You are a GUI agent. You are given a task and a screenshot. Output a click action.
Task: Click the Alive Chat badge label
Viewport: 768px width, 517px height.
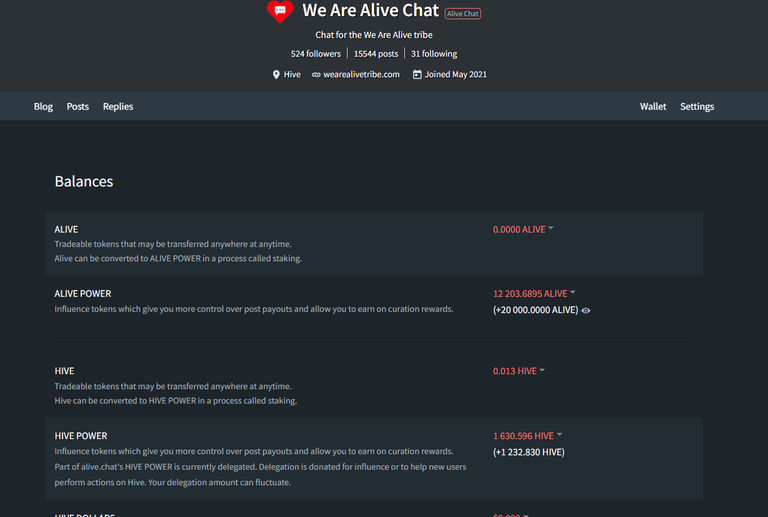coord(463,14)
